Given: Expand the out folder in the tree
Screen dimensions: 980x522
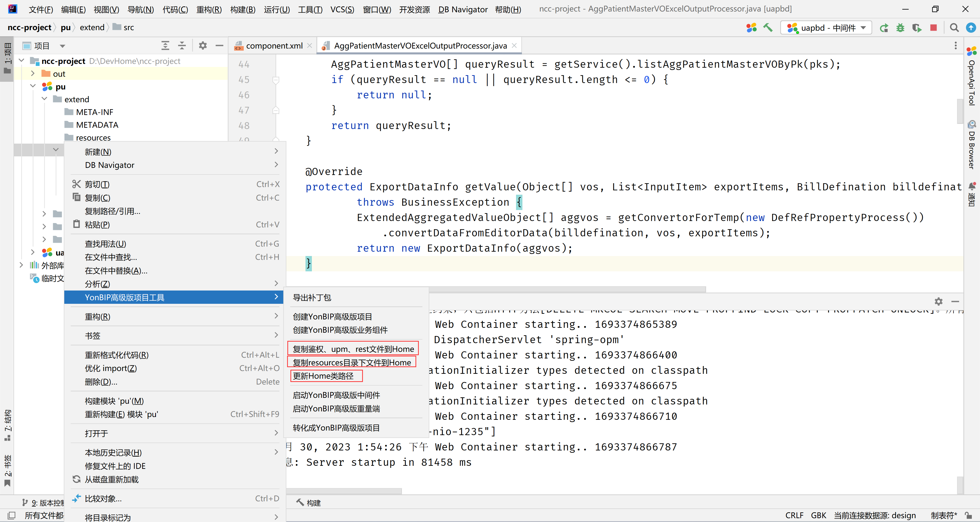Looking at the screenshot, I should point(33,74).
